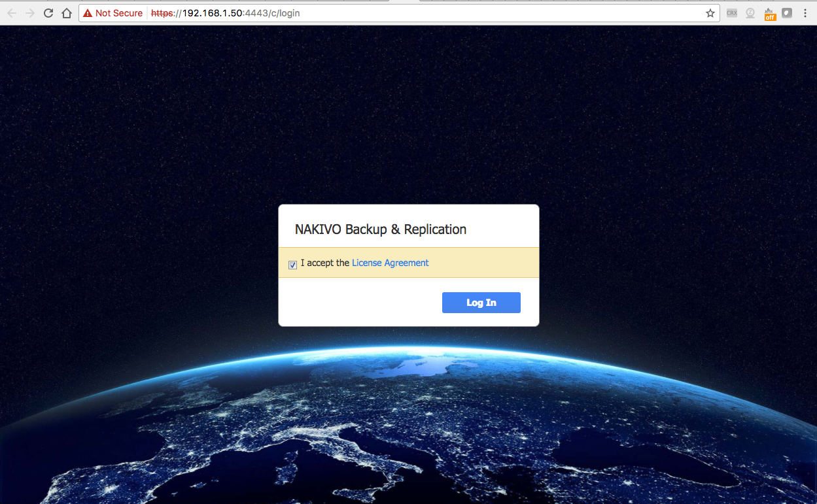
Task: Reload the page with refresh icon
Action: (48, 13)
